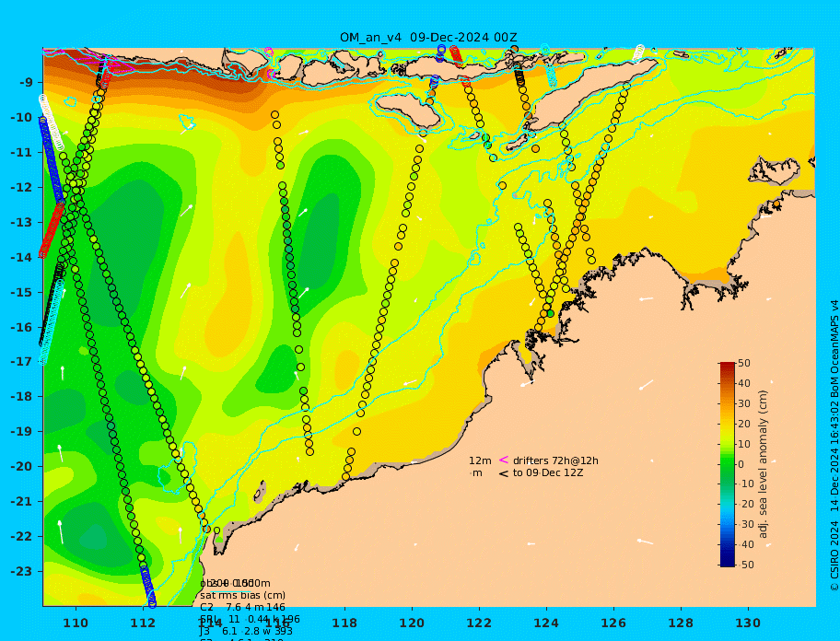Click the 'adj. sea level anomaly (cm)' colorbar title
The image size is (840, 641).
pyautogui.click(x=764, y=464)
